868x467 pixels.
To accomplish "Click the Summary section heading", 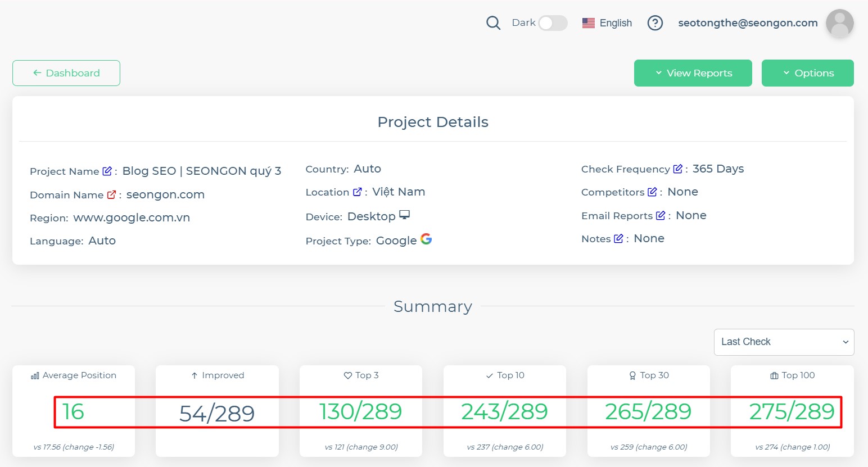I will click(433, 306).
